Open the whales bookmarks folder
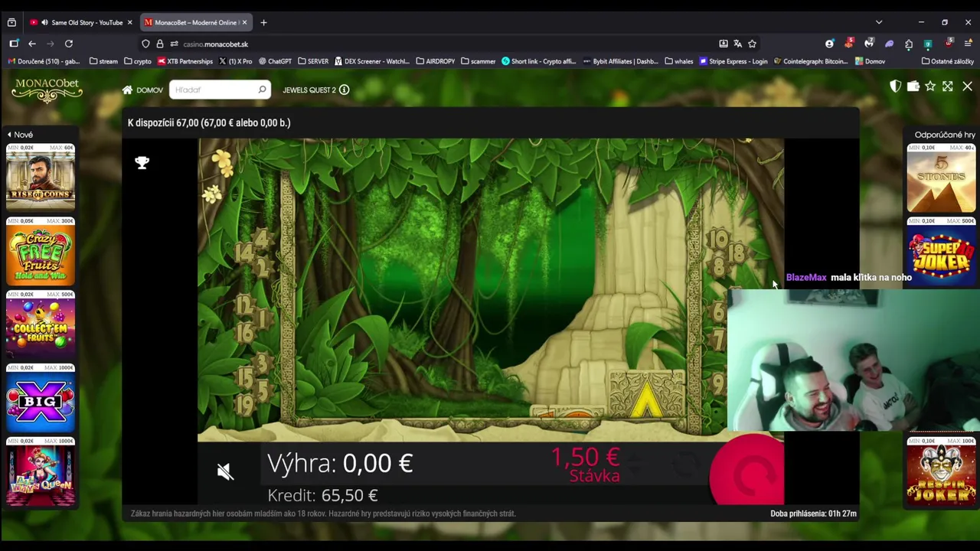The height and width of the screenshot is (551, 980). [x=679, y=61]
